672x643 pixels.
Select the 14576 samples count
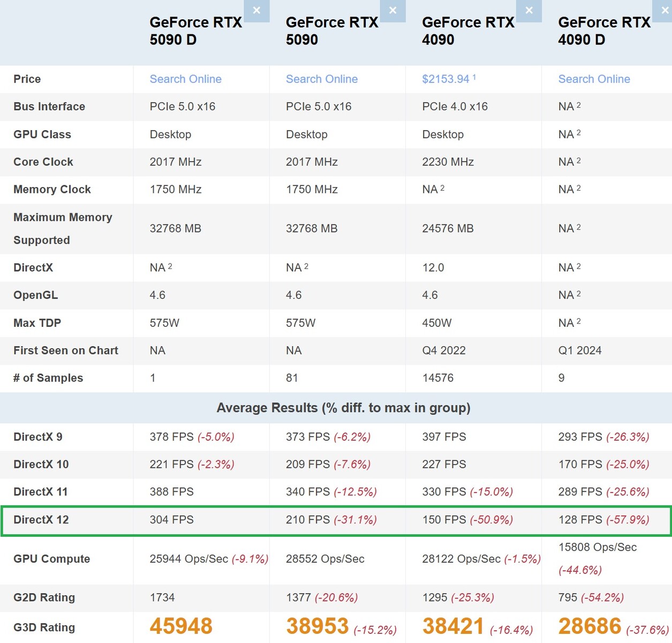437,378
